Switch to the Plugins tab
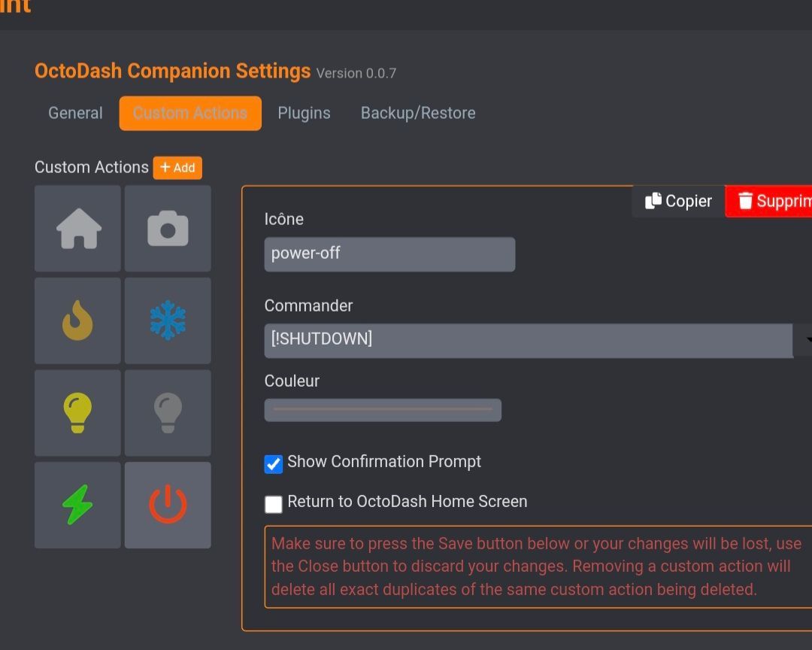Image resolution: width=812 pixels, height=650 pixels. tap(304, 113)
